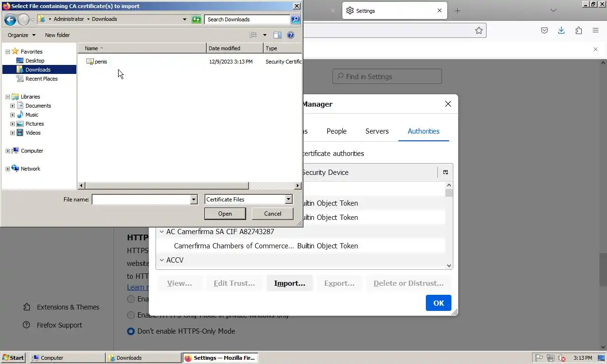
Task: Open the Documents library
Action: (x=38, y=106)
